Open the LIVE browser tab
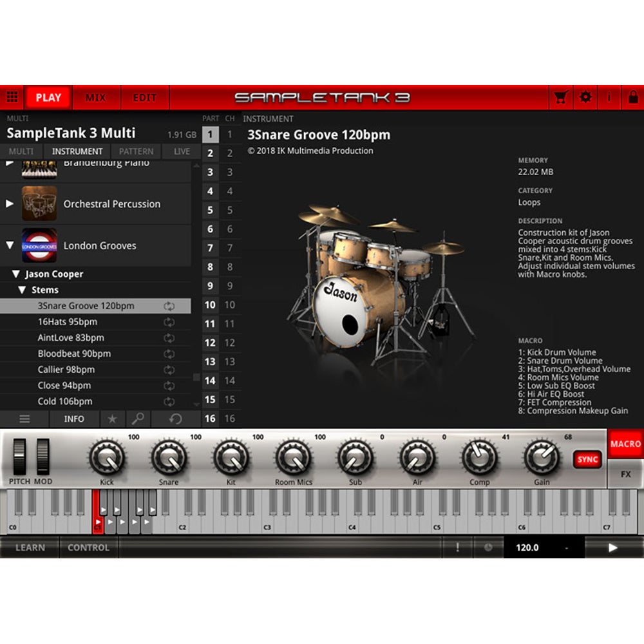644x644 pixels. 182,151
